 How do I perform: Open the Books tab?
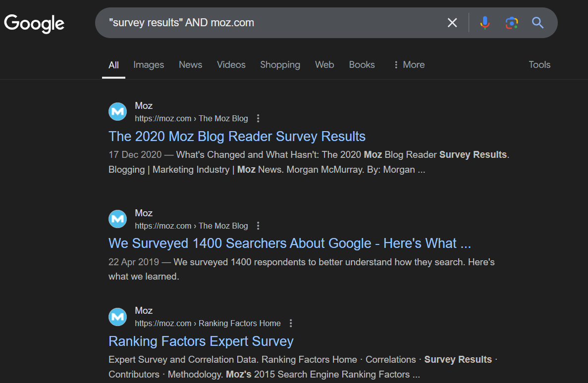pyautogui.click(x=362, y=64)
